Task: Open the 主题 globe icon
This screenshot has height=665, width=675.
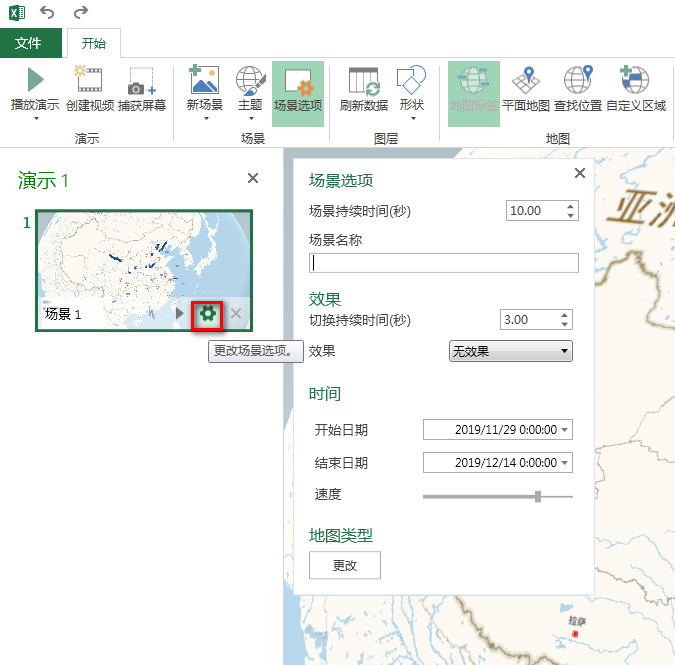Action: pos(250,80)
